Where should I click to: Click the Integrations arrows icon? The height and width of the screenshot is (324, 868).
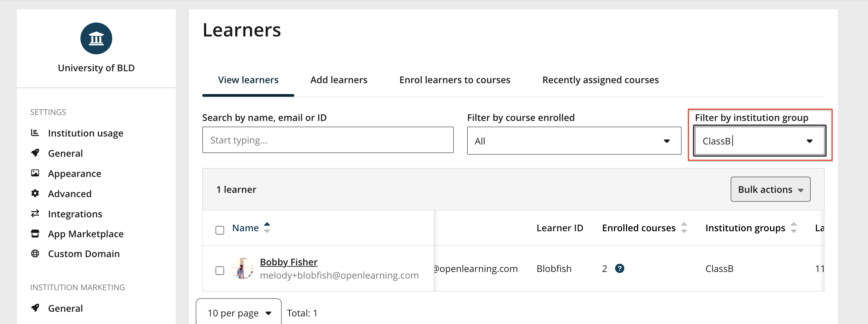(35, 214)
